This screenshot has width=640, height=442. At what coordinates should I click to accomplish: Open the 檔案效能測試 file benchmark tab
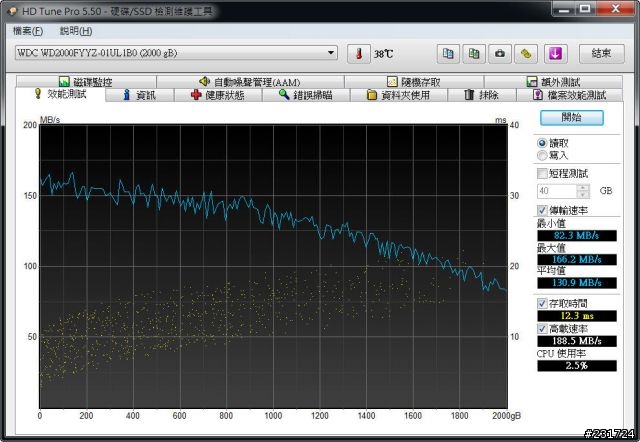coord(570,95)
